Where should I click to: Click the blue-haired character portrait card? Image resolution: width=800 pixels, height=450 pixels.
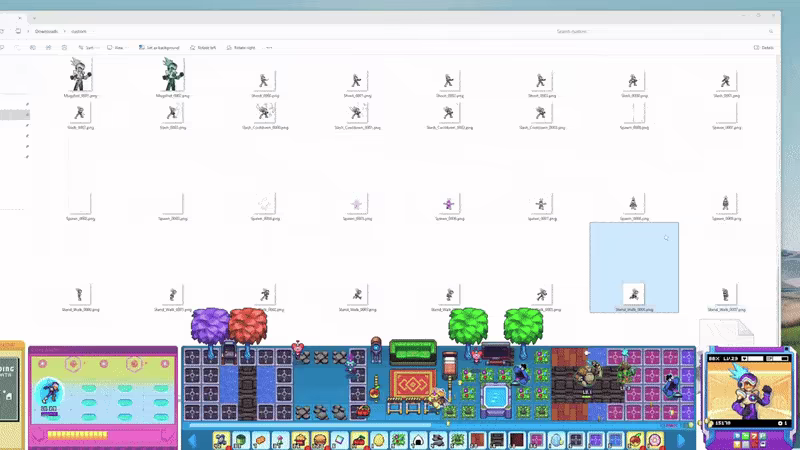[747, 392]
